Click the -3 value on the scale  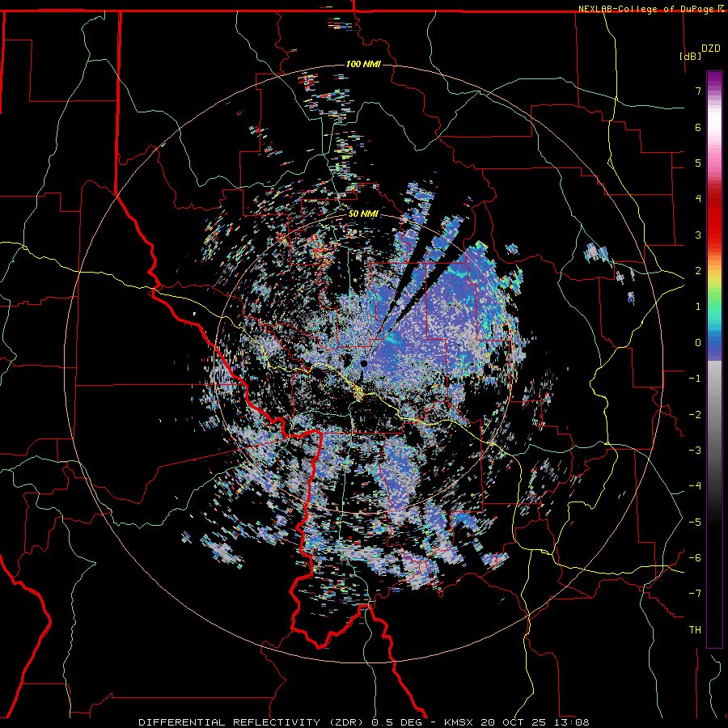point(695,451)
